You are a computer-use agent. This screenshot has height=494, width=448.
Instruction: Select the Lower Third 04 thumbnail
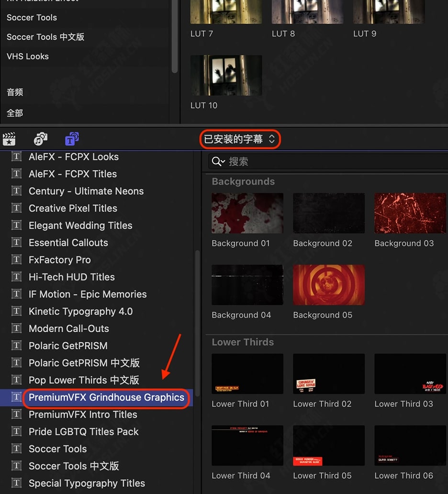coord(247,446)
